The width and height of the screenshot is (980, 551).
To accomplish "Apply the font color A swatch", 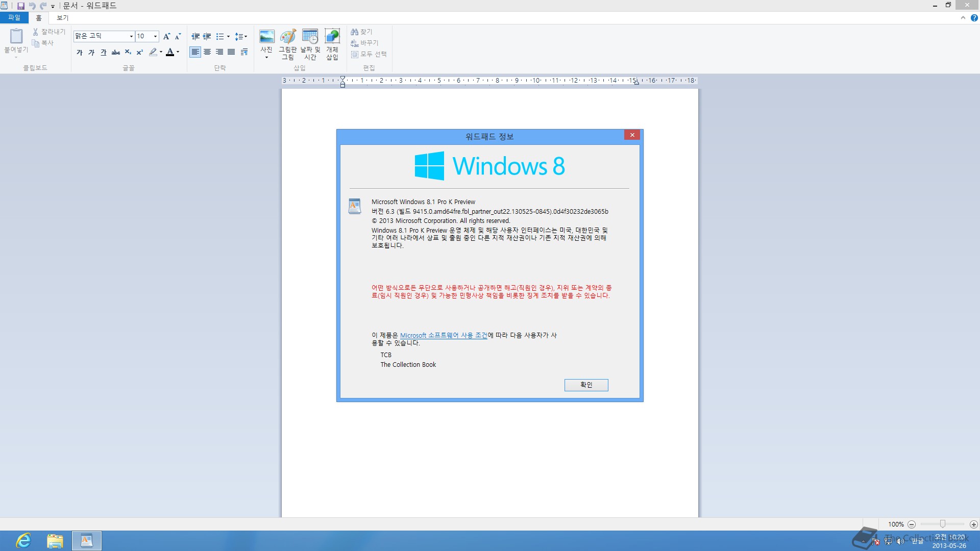I will pos(170,52).
